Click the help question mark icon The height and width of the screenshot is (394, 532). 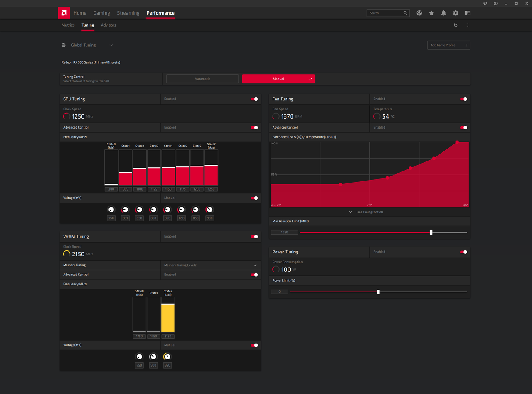(495, 3)
